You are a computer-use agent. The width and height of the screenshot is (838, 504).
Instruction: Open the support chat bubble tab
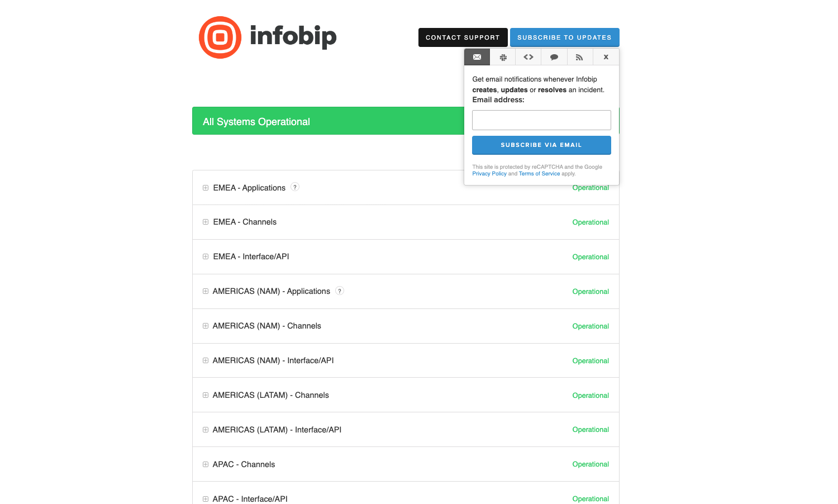554,57
